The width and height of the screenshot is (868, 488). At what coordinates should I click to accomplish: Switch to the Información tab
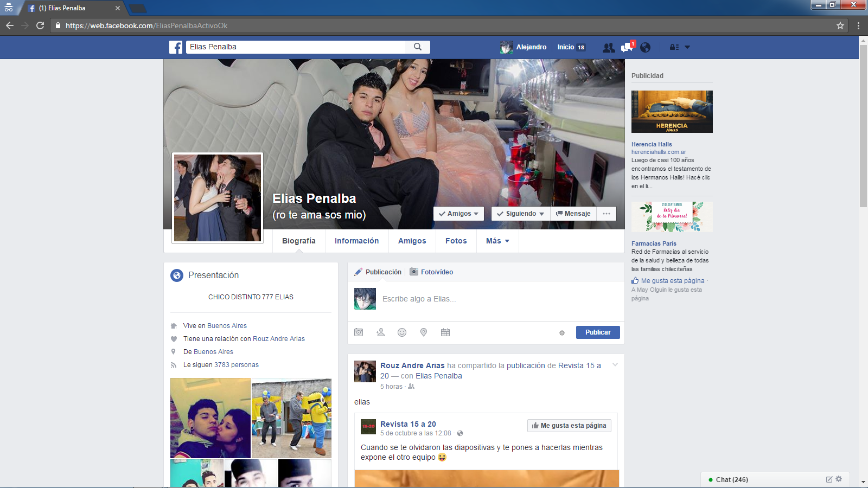coord(356,241)
